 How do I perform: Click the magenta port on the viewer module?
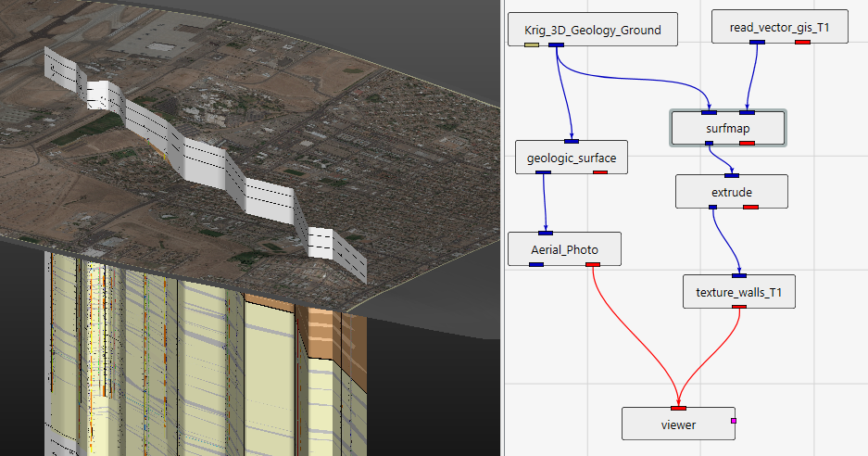point(734,422)
